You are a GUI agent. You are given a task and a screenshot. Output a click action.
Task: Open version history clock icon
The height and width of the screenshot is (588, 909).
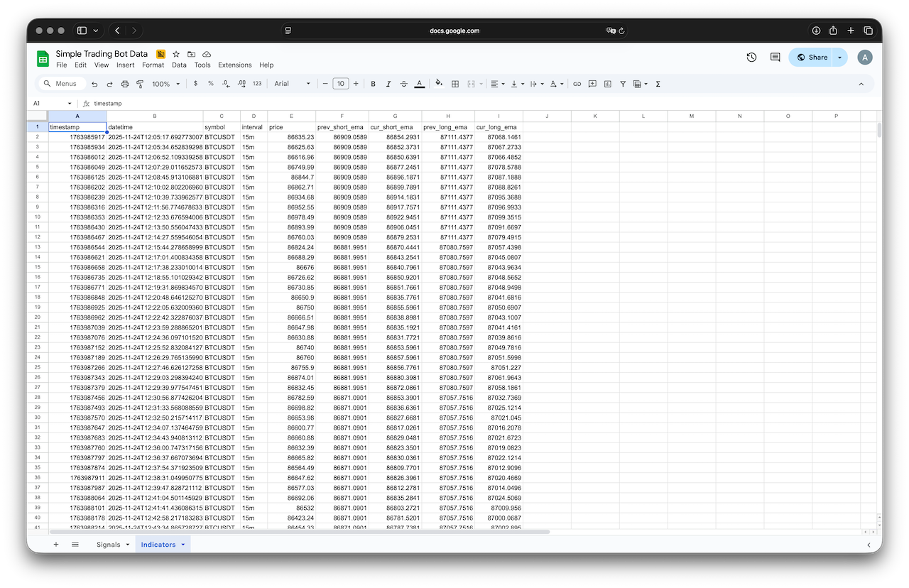click(x=751, y=58)
